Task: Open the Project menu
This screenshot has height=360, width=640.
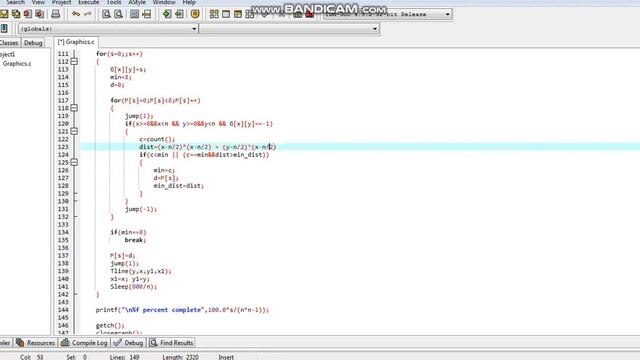Action: coord(62,2)
